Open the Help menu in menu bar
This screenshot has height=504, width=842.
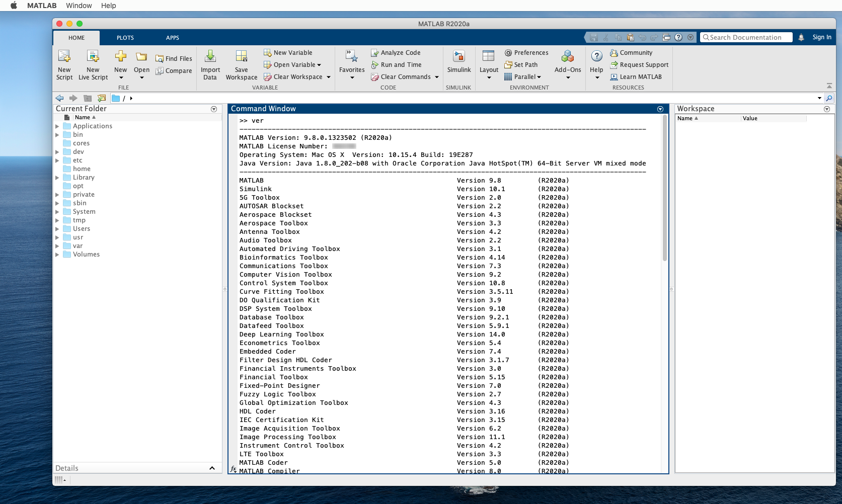click(x=108, y=6)
